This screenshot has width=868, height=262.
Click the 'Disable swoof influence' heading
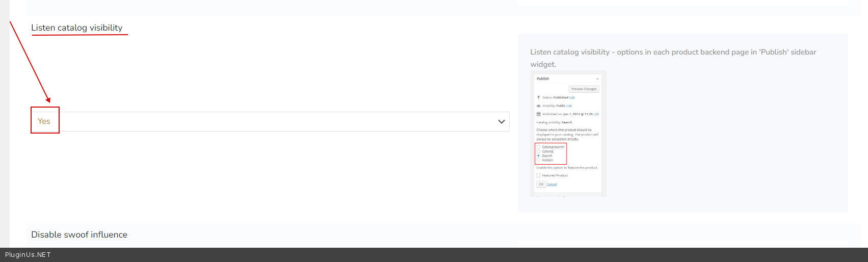click(79, 234)
